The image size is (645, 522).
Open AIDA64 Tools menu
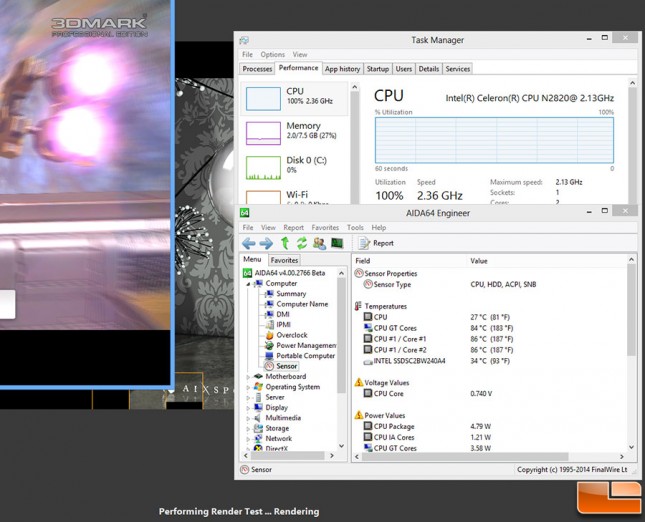coord(355,227)
